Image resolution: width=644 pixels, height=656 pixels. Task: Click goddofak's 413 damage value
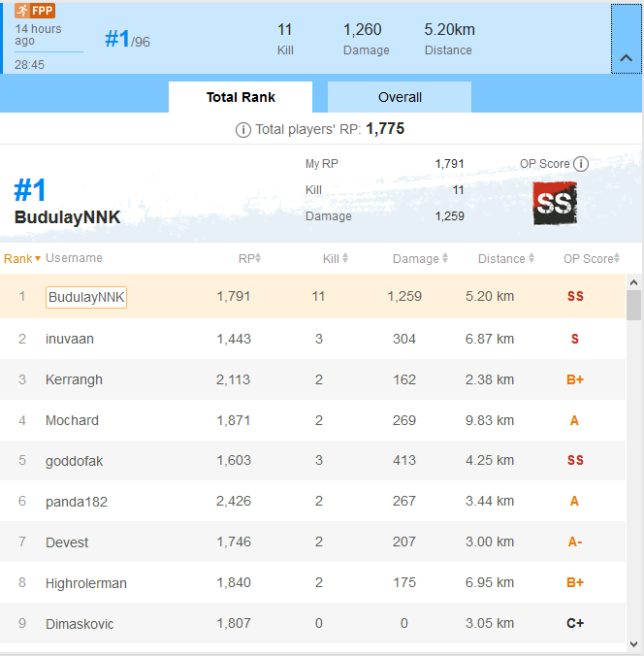point(404,460)
